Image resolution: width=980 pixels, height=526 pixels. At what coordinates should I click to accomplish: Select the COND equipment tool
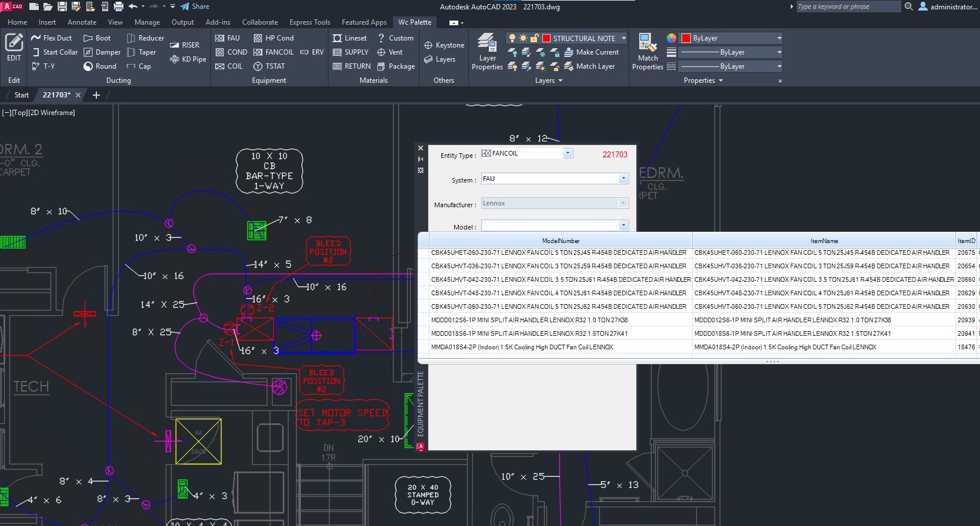pos(231,52)
